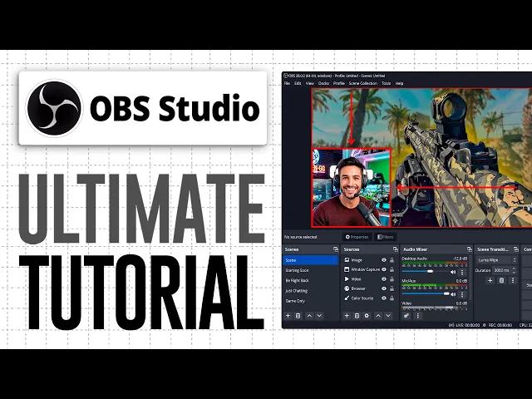The image size is (532, 399).
Task: Lock the Color Source
Action: click(x=392, y=298)
